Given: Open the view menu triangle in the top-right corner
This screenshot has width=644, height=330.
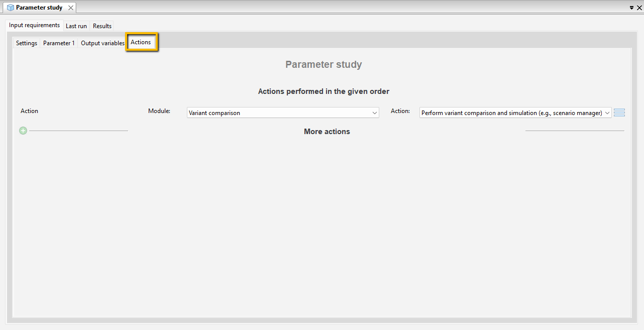Looking at the screenshot, I should [631, 8].
